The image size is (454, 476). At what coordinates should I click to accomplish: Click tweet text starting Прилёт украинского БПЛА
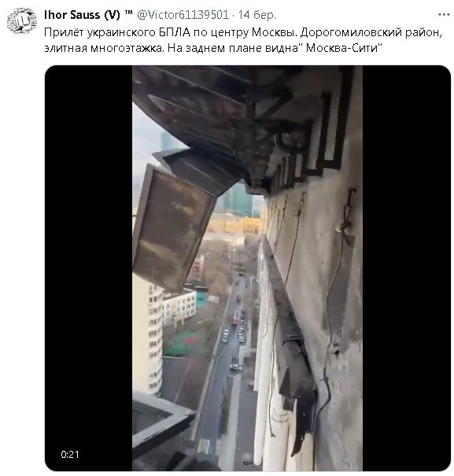(243, 40)
